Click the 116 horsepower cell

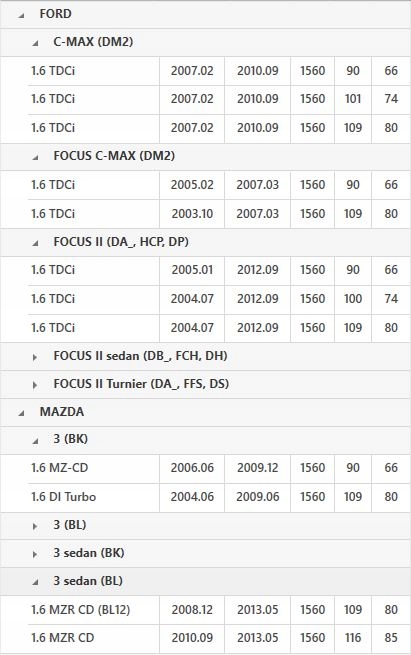(353, 638)
